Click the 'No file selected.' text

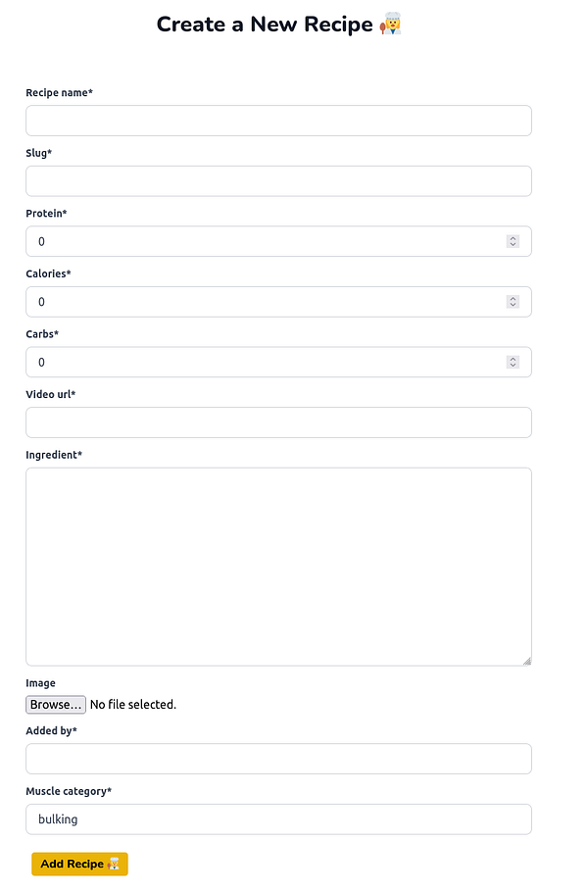pos(133,705)
